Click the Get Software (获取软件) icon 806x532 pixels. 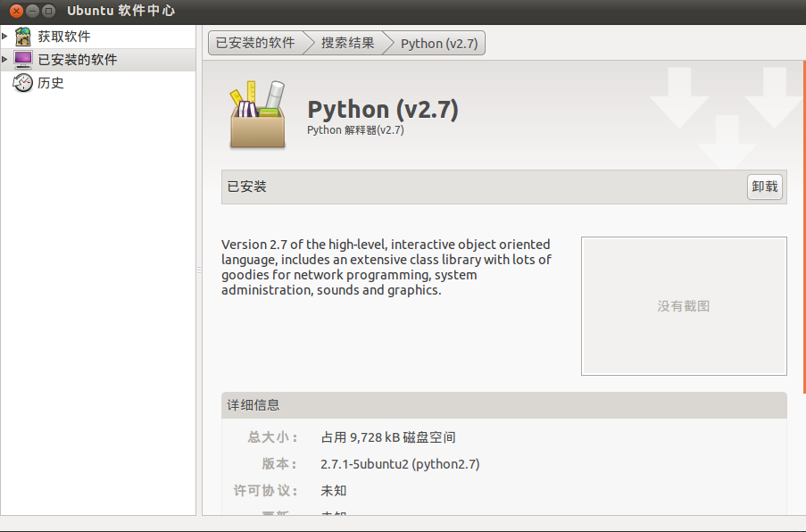[22, 37]
